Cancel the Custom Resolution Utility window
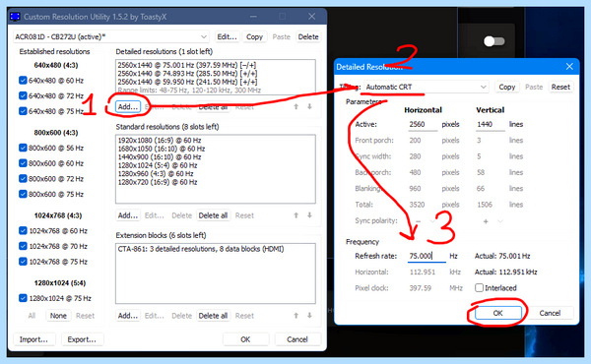Viewport: 591px width, 364px height. [x=297, y=339]
